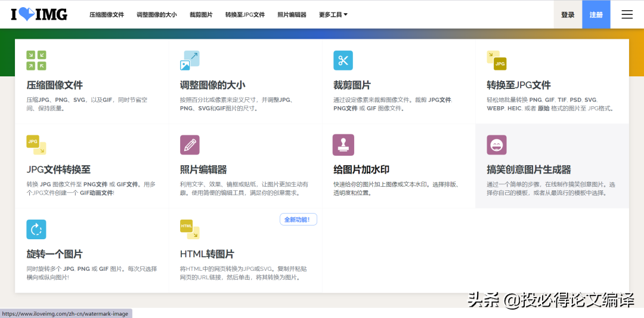Click description starting 利用文字、效果
Viewport: 644px width, 318px height.
point(244,189)
